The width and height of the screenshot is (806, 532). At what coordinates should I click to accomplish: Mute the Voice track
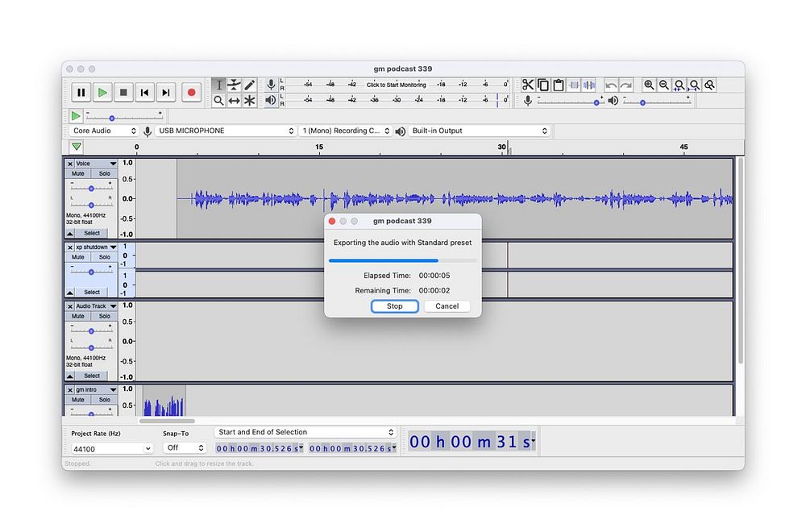pos(78,173)
